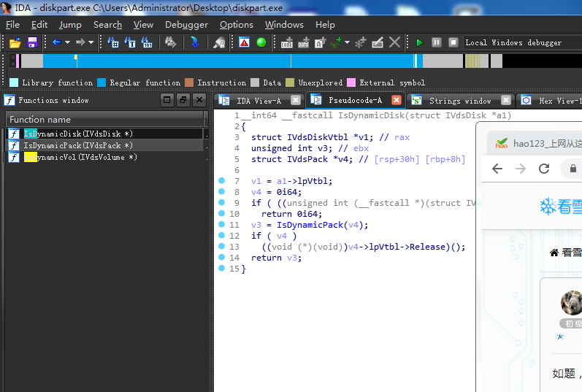Toggle breakpoint dot on pseudocode line 11
Screen dimensions: 582x392
click(221, 224)
